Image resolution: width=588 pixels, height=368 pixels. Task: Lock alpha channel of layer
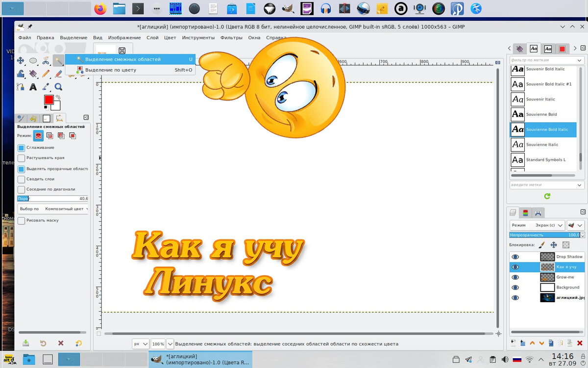[x=566, y=244]
